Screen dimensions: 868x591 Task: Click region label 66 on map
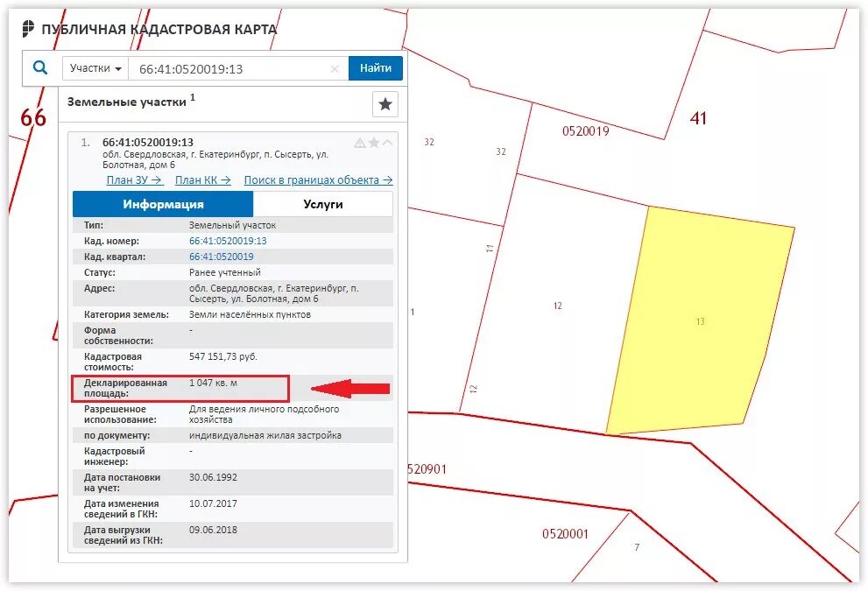coord(33,117)
